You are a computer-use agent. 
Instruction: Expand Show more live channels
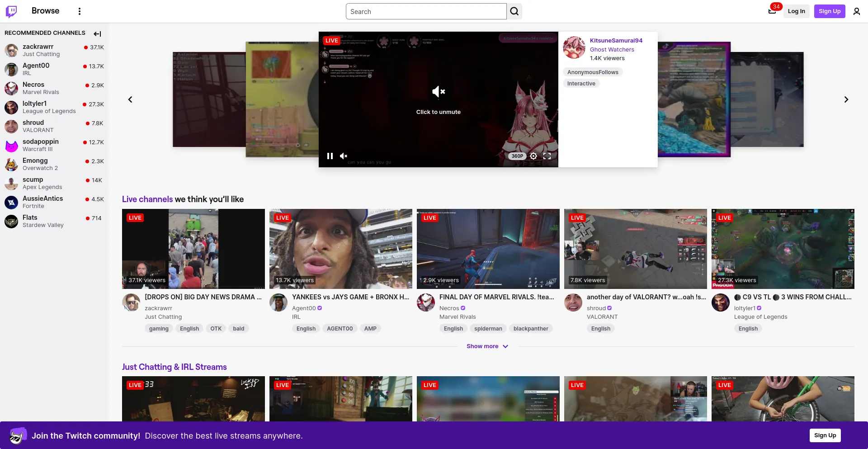487,346
